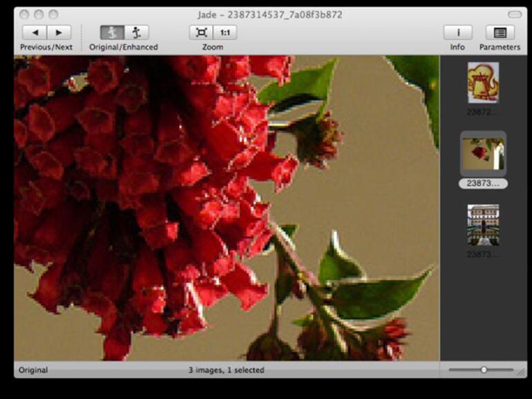Screen dimensions: 532x399
Task: Show the Original image view
Action: coord(112,32)
